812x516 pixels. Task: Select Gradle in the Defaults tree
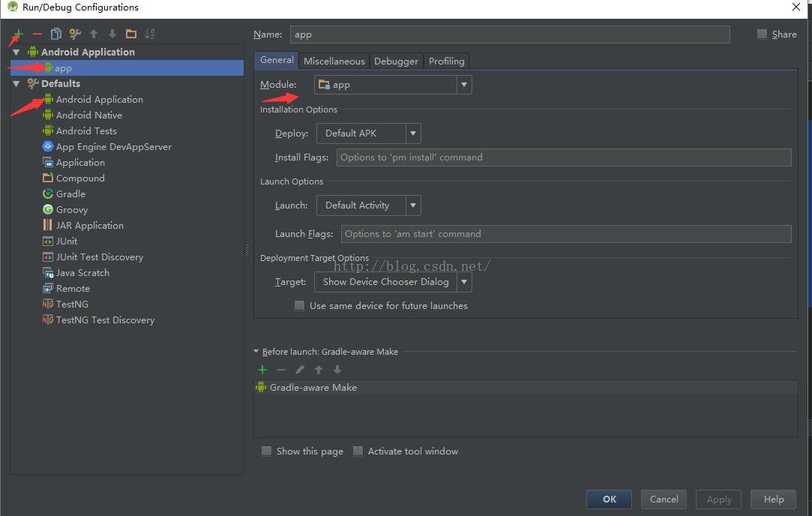[70, 194]
